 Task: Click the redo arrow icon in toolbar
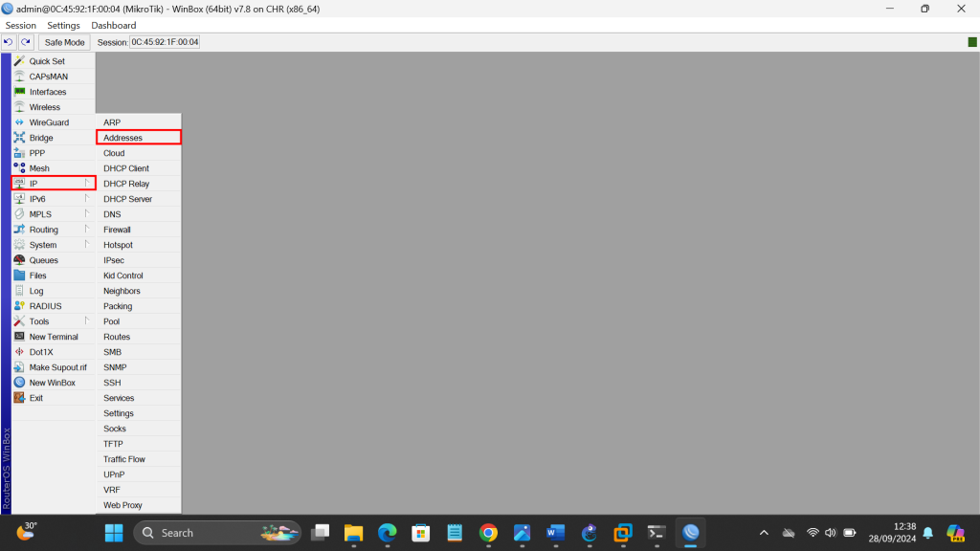click(x=26, y=42)
